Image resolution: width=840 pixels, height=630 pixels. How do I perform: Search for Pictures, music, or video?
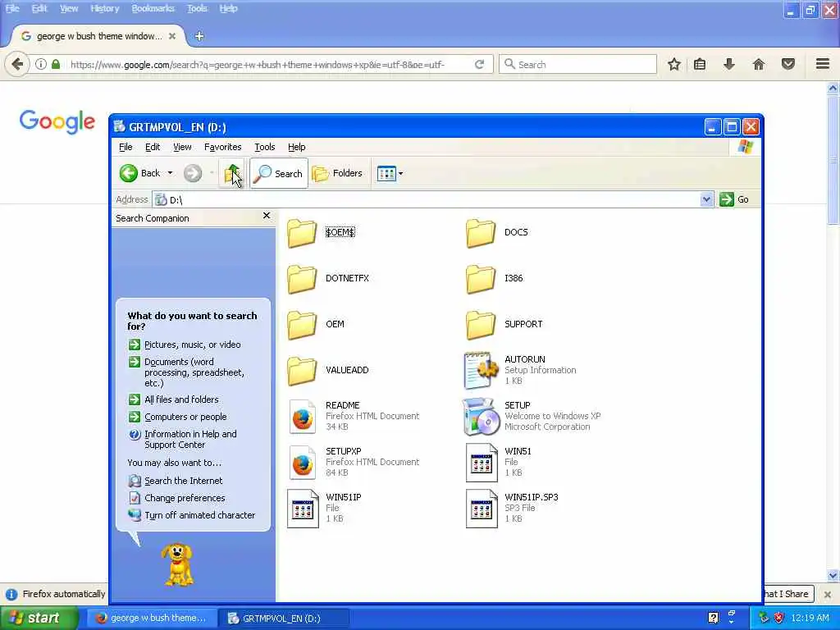[192, 345]
